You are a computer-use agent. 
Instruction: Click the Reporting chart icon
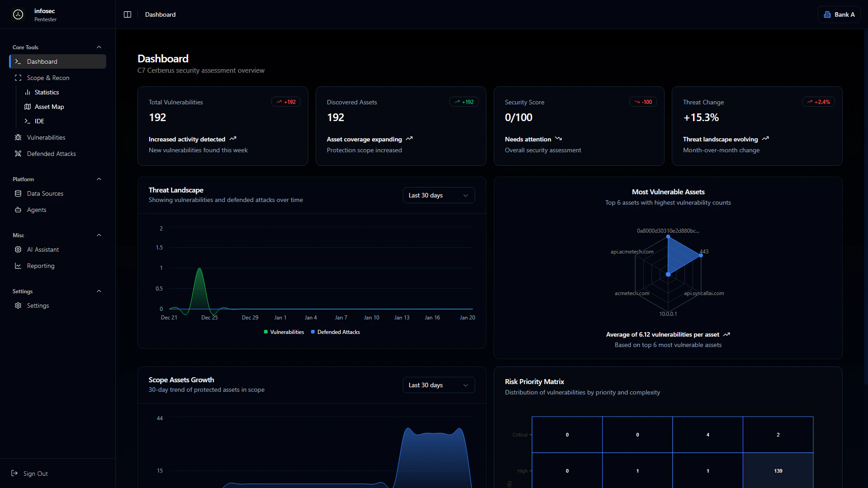tap(18, 266)
